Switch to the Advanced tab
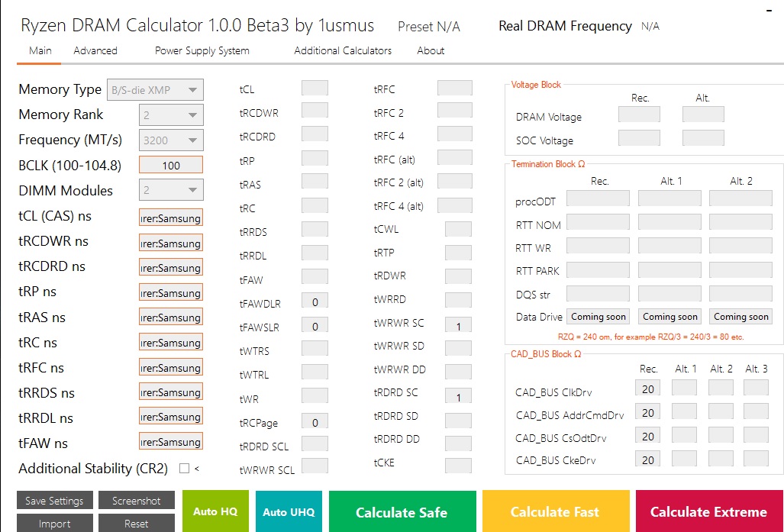Viewport: 784px width, 532px height. [x=95, y=50]
